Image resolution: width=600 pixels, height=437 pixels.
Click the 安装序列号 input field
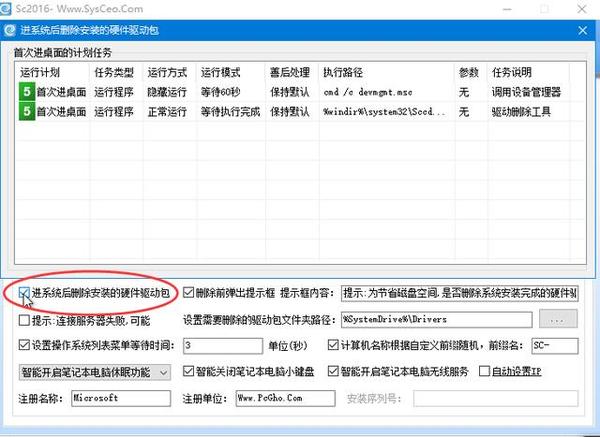(x=496, y=398)
